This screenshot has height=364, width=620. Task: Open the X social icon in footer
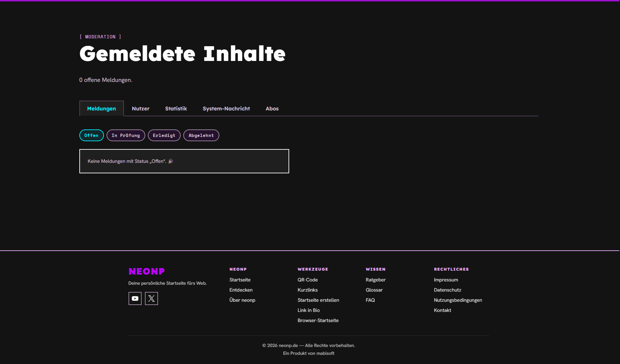coord(151,298)
